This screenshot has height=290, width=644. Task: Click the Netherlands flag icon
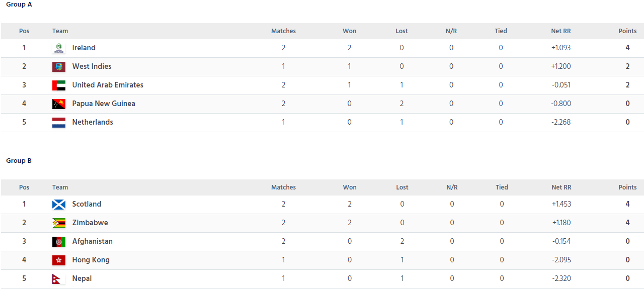[x=59, y=123]
